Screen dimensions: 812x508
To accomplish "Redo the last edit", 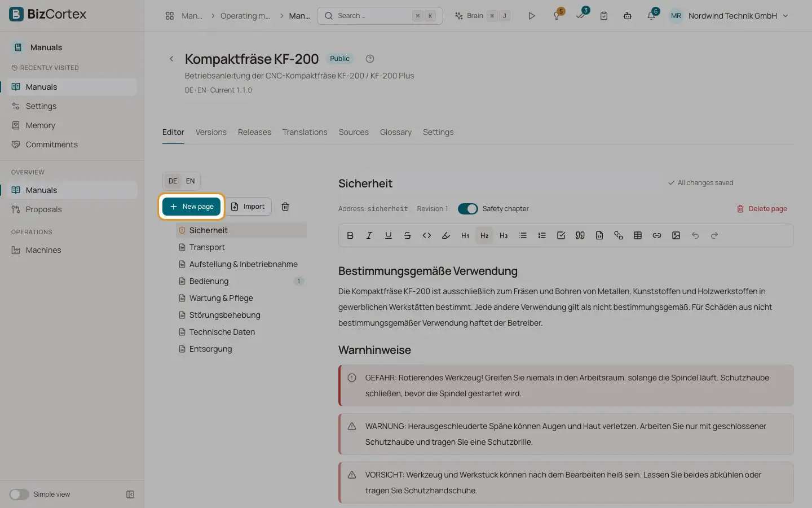I will coord(714,235).
